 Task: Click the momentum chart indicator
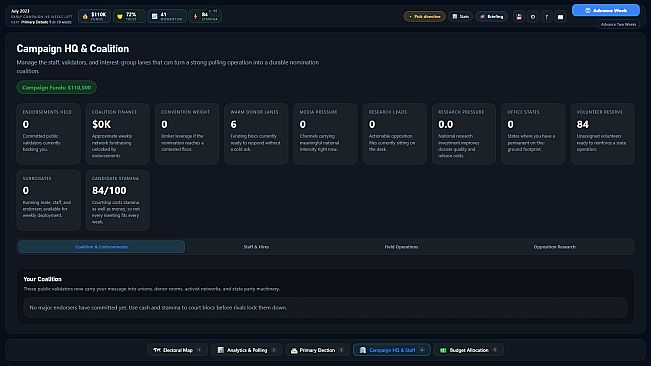166,16
